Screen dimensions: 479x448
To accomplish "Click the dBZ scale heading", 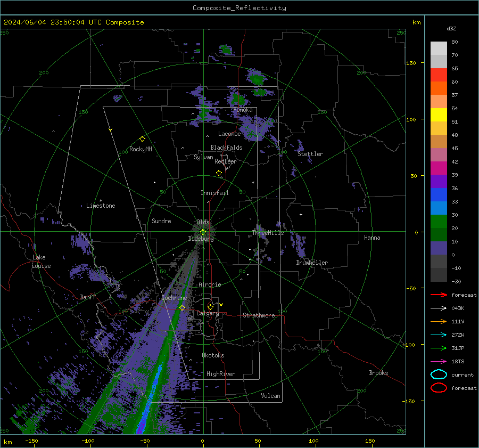I will coord(451,28).
